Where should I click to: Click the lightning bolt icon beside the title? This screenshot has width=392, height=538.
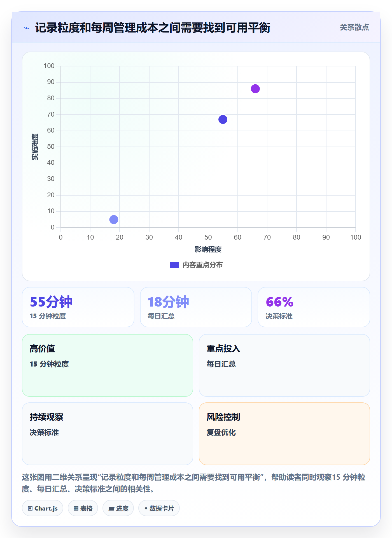coord(27,28)
